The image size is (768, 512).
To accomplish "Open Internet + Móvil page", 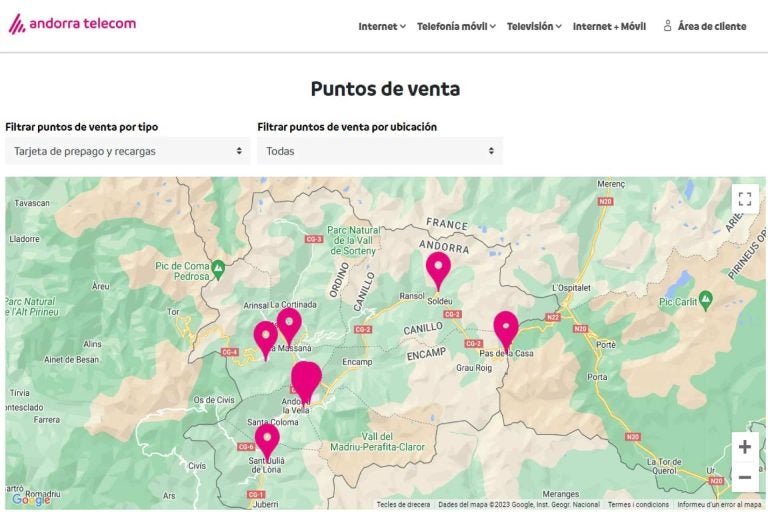I will (x=609, y=26).
